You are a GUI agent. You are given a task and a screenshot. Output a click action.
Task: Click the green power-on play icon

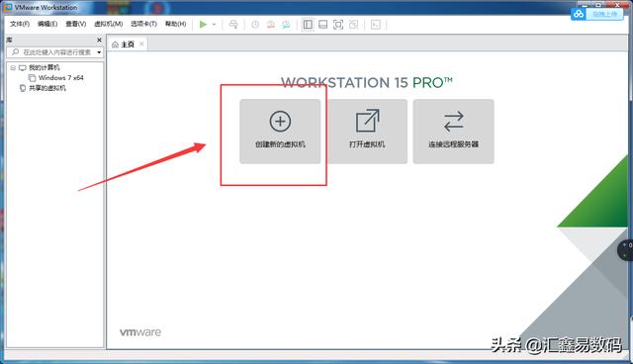click(x=203, y=25)
